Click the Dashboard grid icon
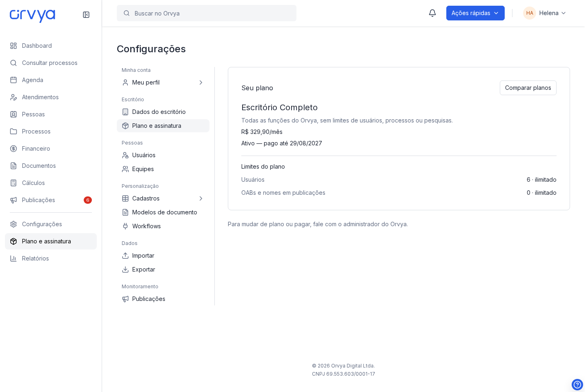588x392 pixels. tap(13, 46)
